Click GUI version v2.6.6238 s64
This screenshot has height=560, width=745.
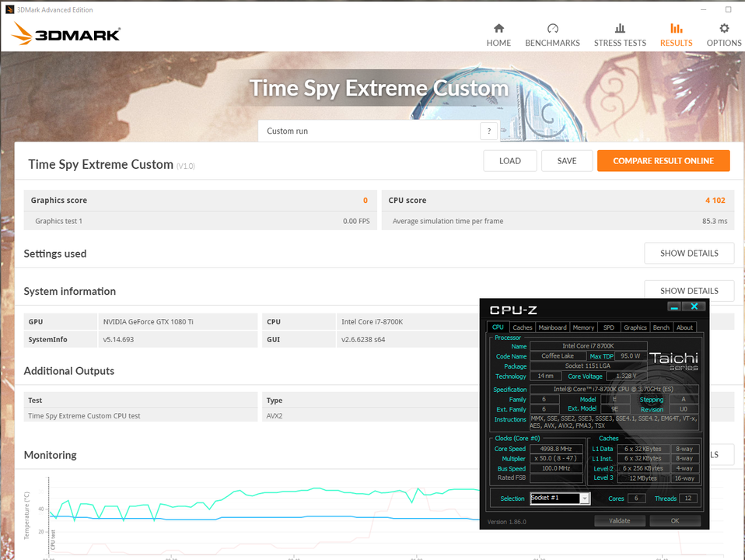[x=407, y=339]
